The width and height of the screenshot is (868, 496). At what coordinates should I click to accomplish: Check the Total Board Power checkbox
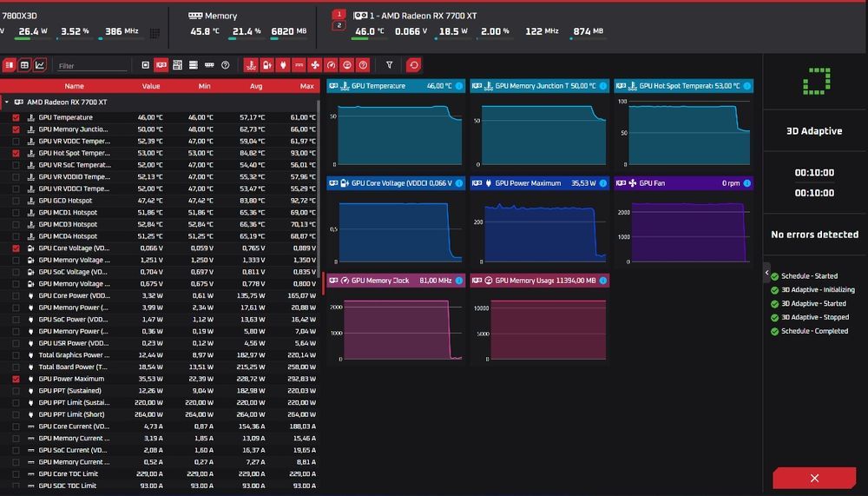coord(16,367)
